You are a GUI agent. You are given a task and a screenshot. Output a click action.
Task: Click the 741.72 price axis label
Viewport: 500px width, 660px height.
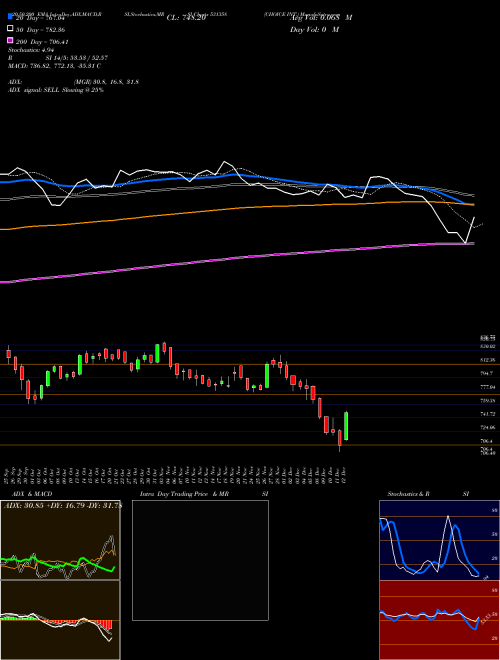tap(488, 414)
